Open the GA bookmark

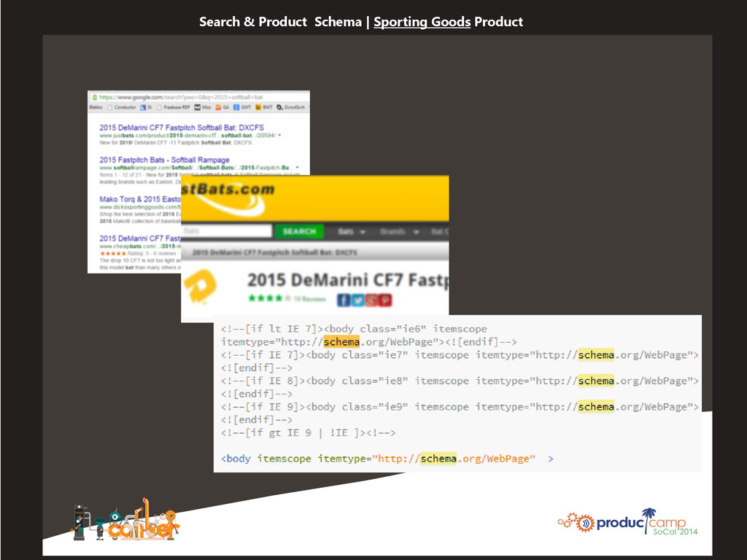pyautogui.click(x=222, y=108)
